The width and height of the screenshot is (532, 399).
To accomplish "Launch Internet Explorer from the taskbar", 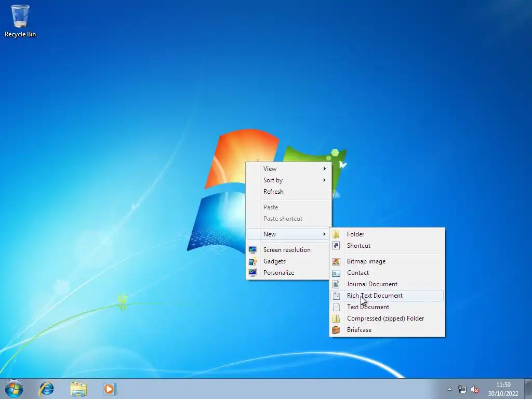I will (46, 389).
